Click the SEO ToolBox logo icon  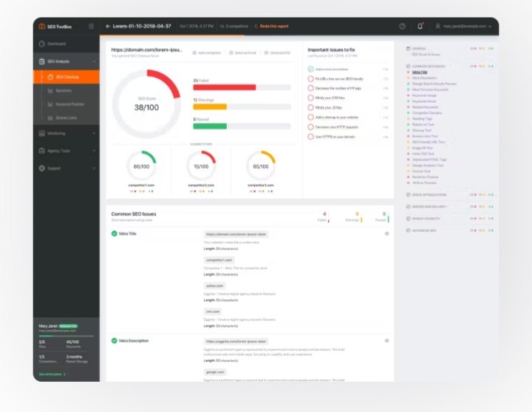pyautogui.click(x=41, y=26)
